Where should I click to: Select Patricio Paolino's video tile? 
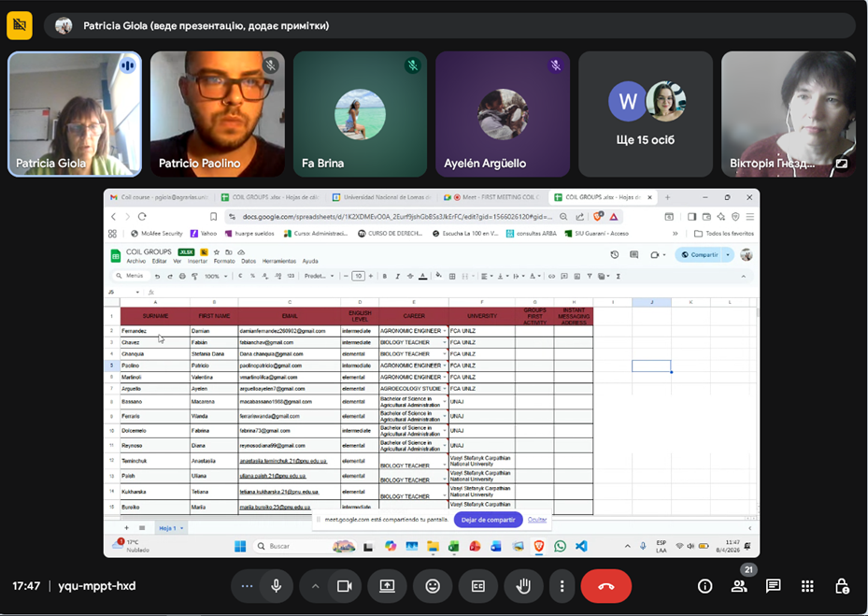(x=218, y=114)
